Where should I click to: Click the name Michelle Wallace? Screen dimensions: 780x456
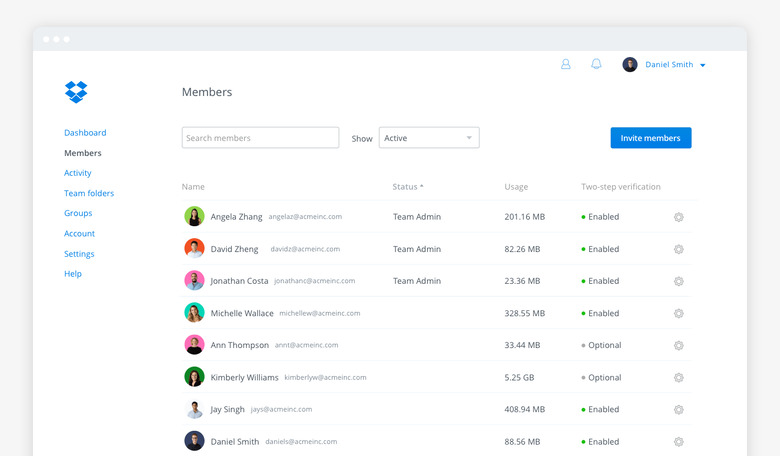point(242,313)
